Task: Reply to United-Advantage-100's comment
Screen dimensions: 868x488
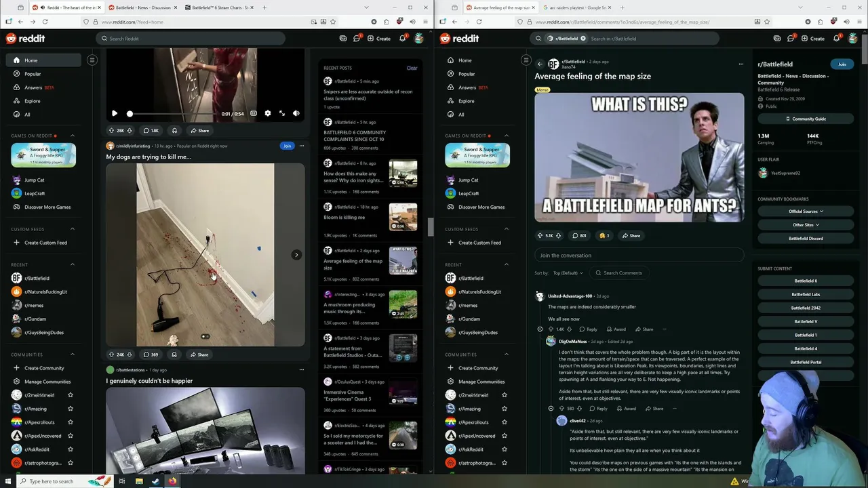Action: tap(588, 329)
